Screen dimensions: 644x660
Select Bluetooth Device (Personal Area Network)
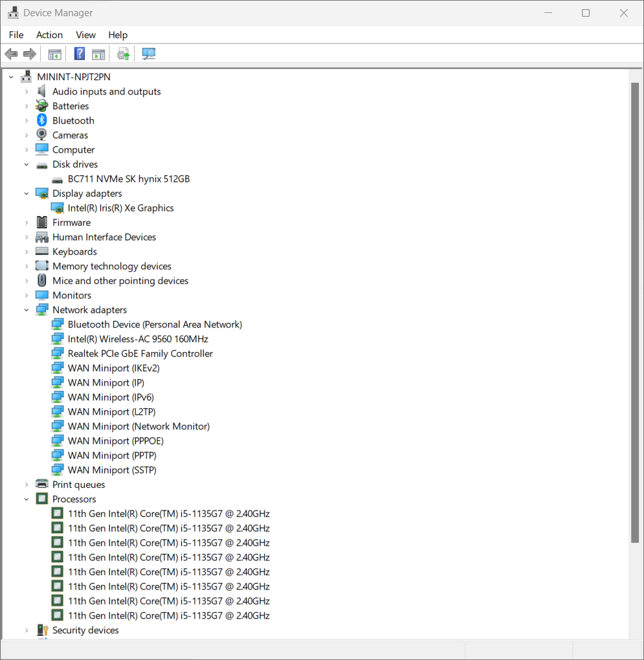coord(155,325)
